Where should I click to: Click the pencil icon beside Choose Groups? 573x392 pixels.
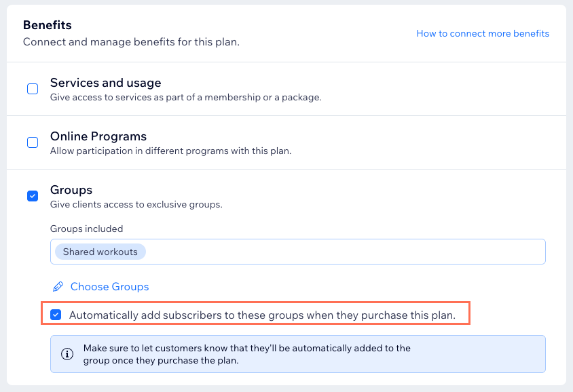(x=58, y=286)
